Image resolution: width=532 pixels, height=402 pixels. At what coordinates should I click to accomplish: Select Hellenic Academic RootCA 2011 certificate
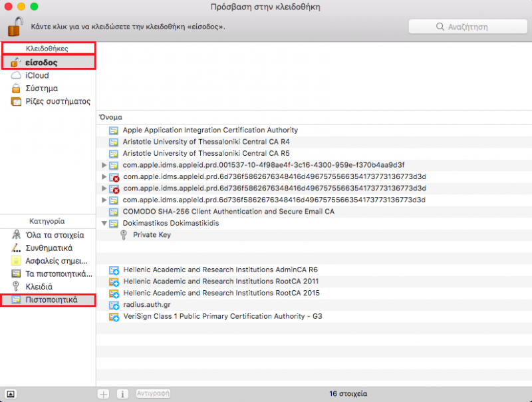point(314,281)
